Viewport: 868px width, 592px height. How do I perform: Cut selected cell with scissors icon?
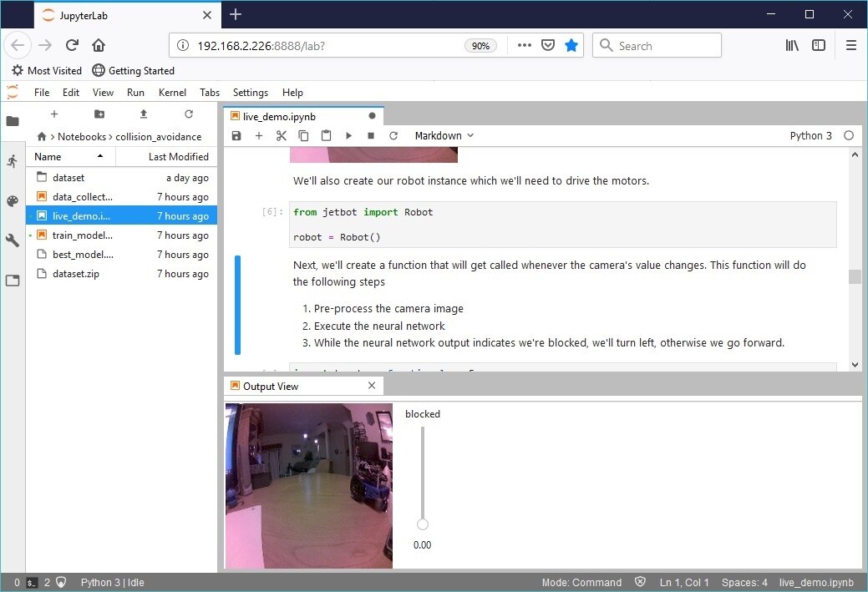coord(282,136)
